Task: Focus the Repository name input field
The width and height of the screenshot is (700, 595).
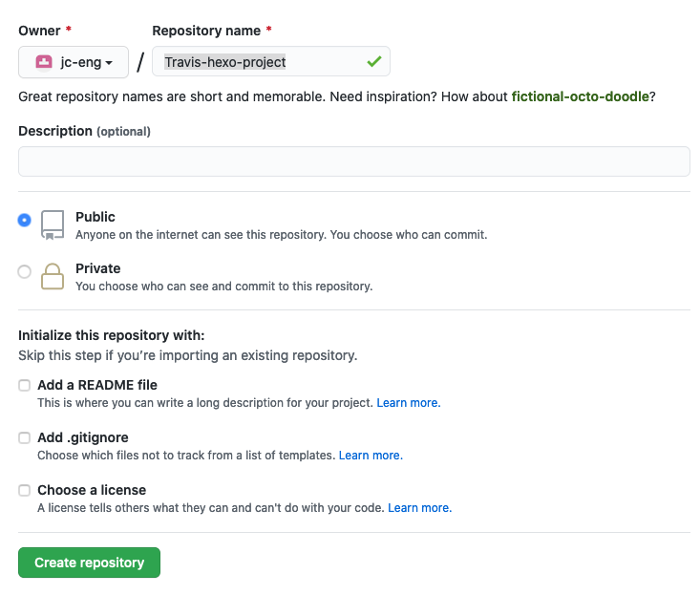Action: coord(258,62)
